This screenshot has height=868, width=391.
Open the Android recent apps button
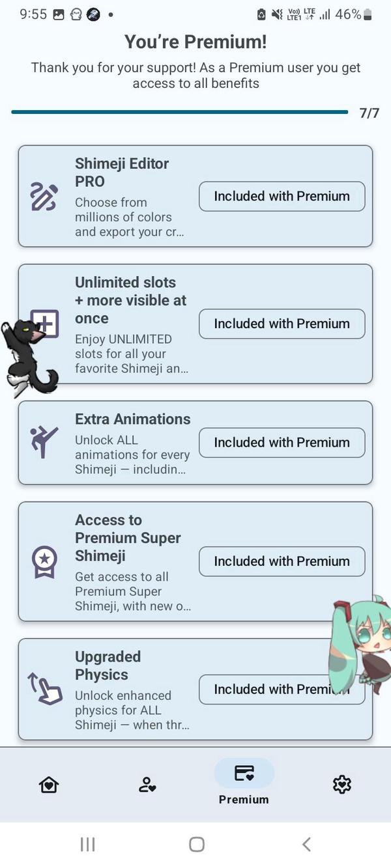pos(87,845)
